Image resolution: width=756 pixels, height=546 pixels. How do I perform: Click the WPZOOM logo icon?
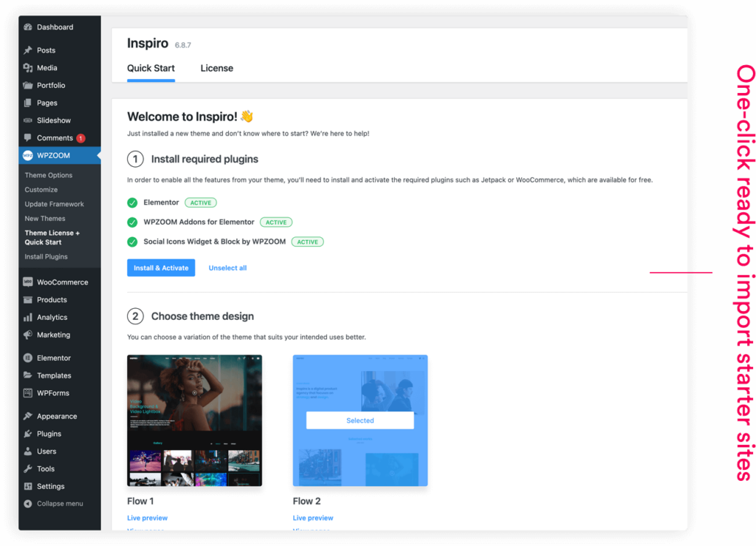[28, 155]
